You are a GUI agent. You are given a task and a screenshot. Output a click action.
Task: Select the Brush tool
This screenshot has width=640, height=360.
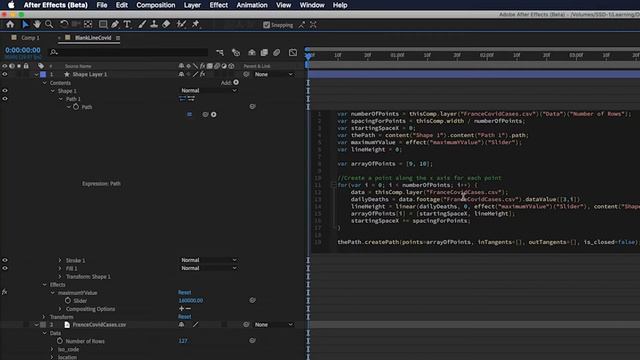(x=142, y=24)
